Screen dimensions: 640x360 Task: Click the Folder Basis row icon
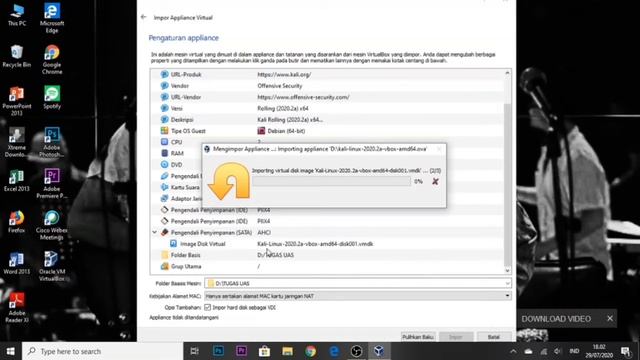click(164, 255)
